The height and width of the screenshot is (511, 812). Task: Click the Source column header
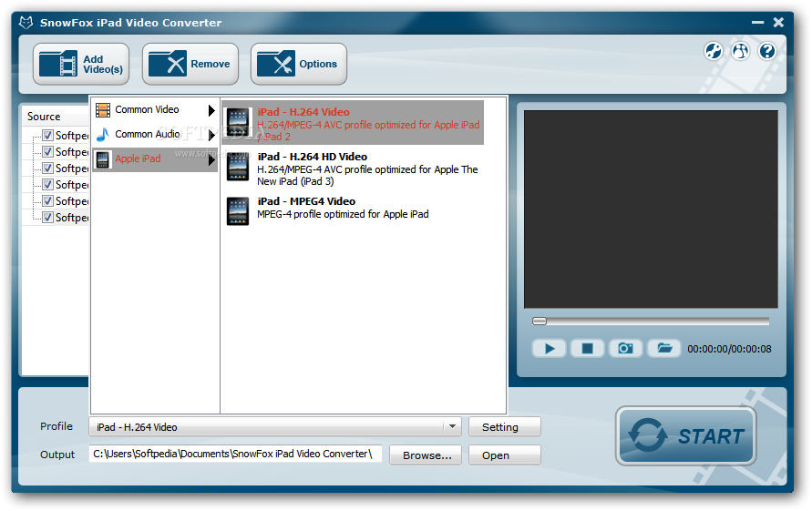point(55,117)
